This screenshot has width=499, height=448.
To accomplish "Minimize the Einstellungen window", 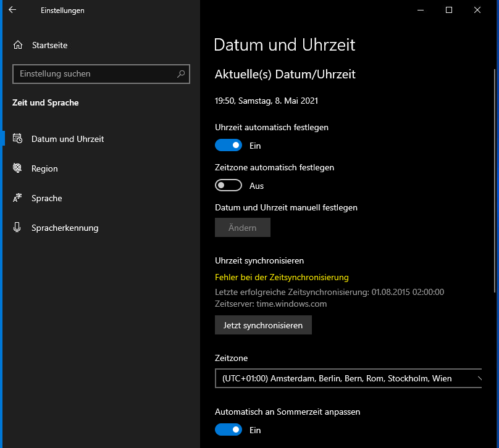I will pos(421,10).
